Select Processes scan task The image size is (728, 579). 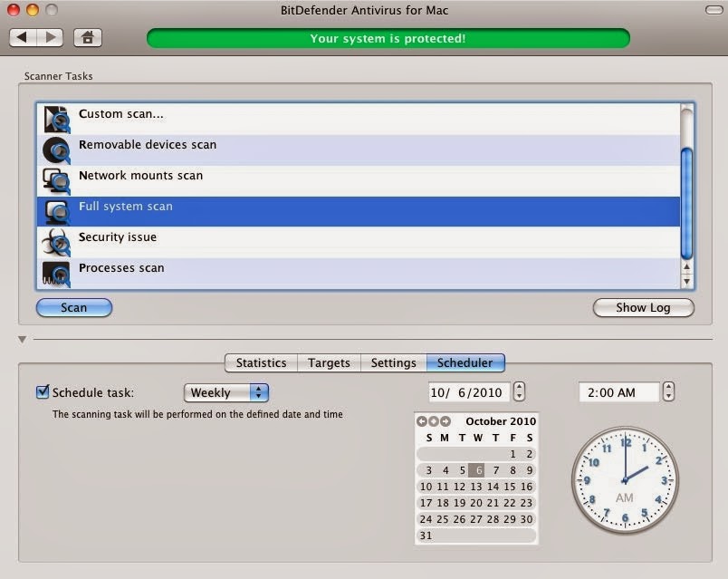tap(359, 274)
